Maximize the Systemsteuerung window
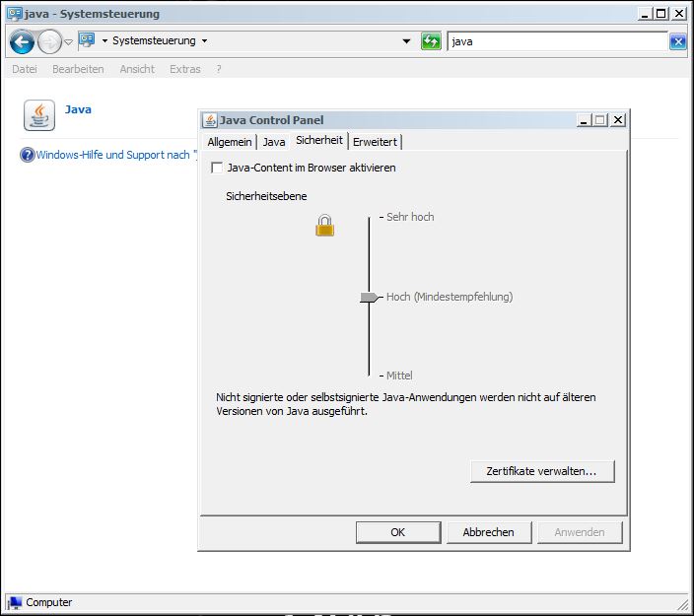This screenshot has width=694, height=616. tap(660, 14)
